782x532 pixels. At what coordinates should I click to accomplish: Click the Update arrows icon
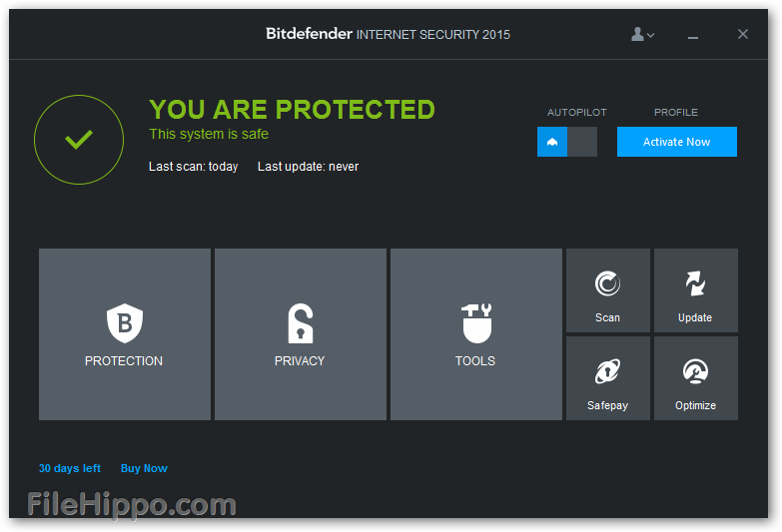(x=695, y=284)
